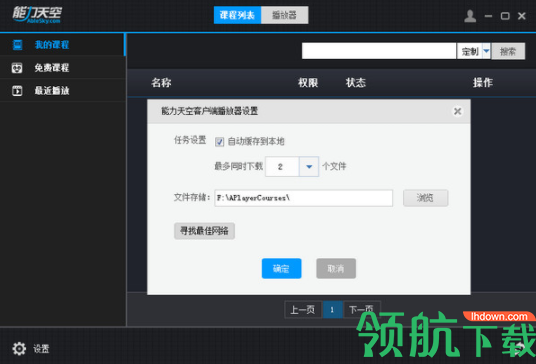536x364 pixels.
Task: Minimize the AbleSky window
Action: click(x=488, y=16)
